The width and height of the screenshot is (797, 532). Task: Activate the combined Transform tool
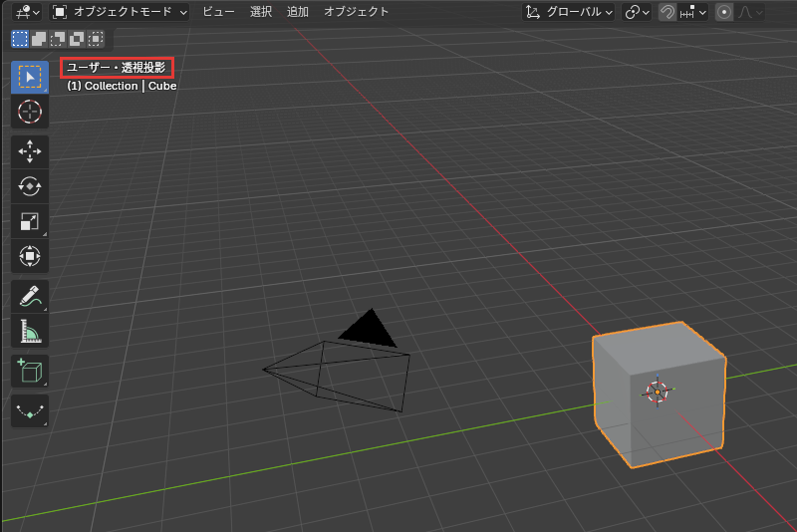point(30,256)
